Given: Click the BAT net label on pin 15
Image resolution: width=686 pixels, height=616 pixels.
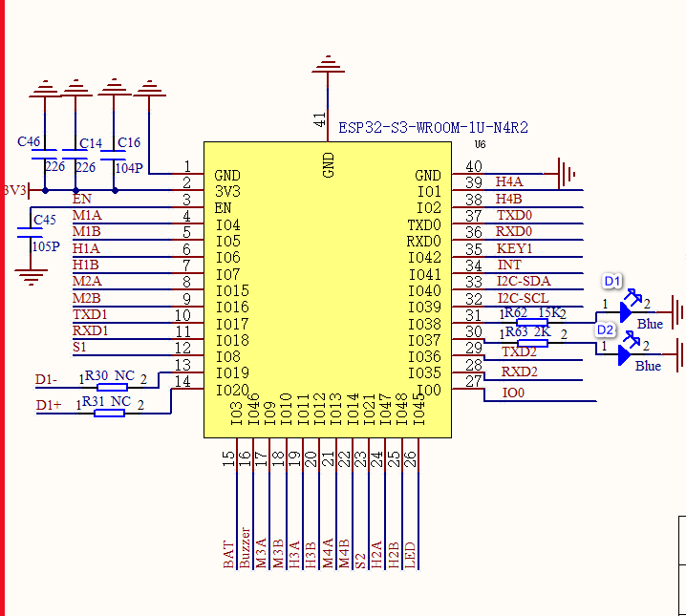Looking at the screenshot, I should coord(228,554).
